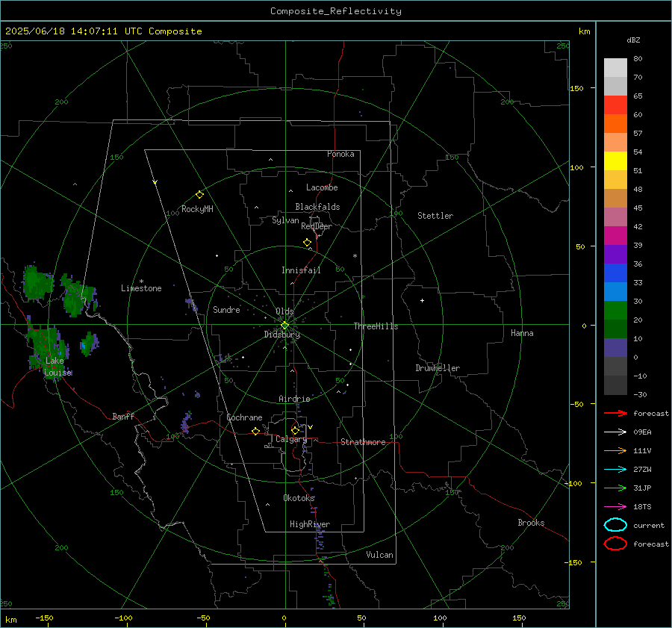Screen dimensions: 672x628
Task: Click the Okotoks city label
Action: point(299,498)
